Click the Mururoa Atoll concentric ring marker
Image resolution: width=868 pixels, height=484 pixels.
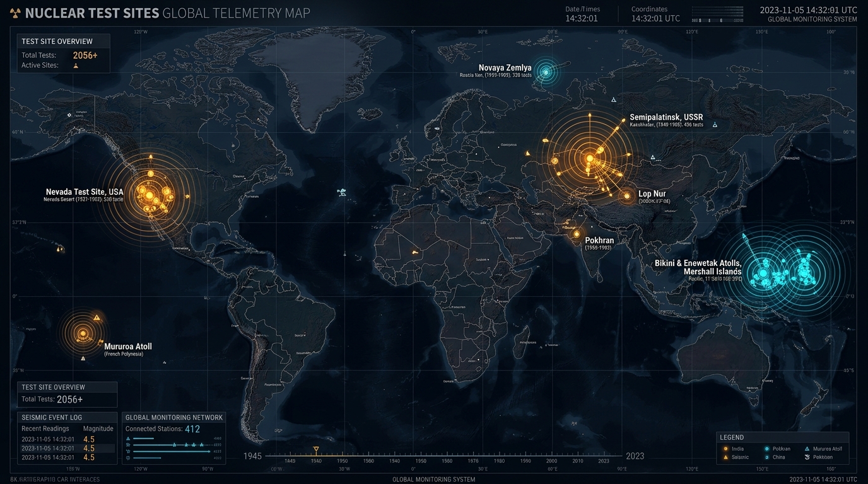83,333
